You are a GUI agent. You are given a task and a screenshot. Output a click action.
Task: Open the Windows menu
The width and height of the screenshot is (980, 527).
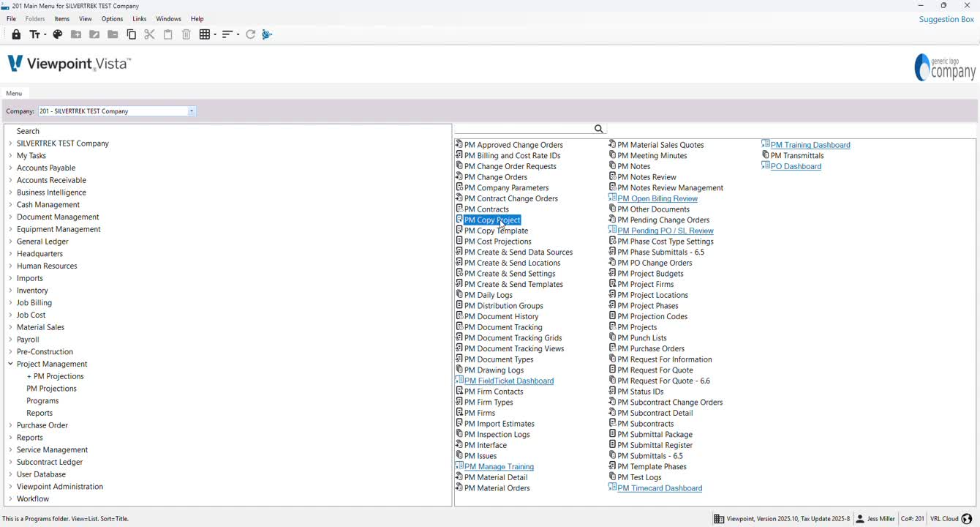tap(169, 19)
